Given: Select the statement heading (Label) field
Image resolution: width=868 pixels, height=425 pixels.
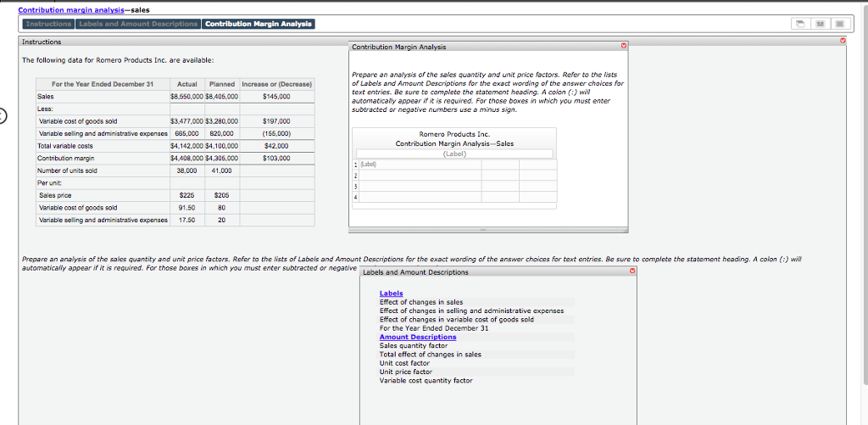Looking at the screenshot, I should pos(454,154).
